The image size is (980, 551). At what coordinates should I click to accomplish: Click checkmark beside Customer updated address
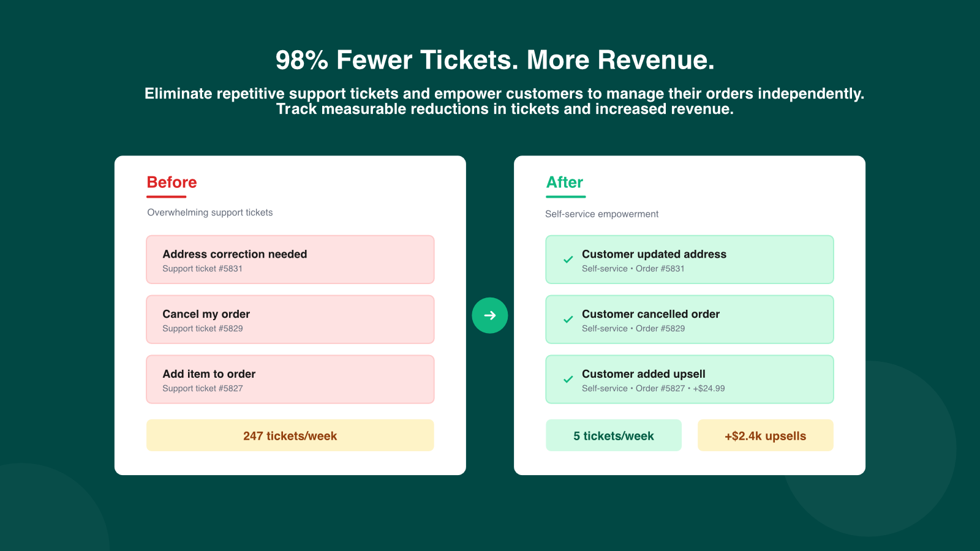pos(568,260)
